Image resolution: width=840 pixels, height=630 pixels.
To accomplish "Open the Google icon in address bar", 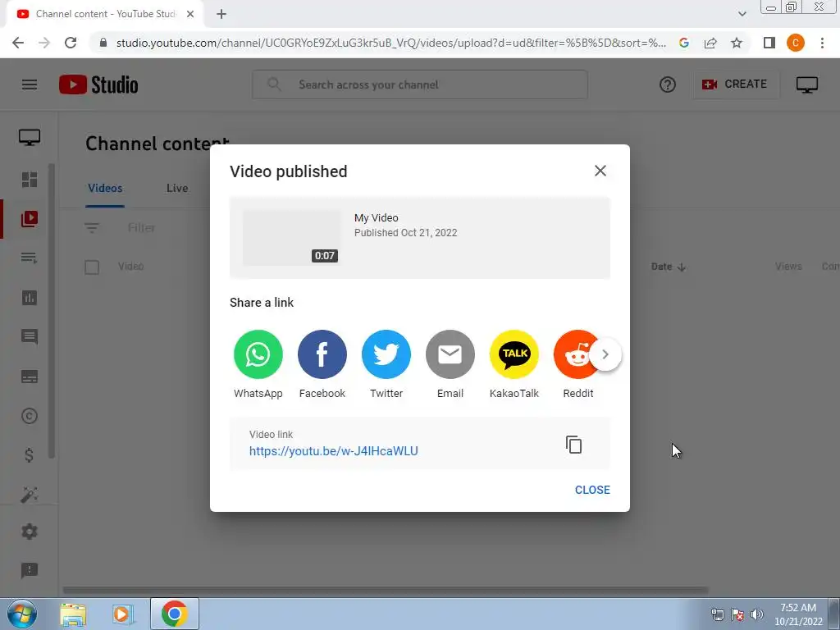I will [684, 43].
